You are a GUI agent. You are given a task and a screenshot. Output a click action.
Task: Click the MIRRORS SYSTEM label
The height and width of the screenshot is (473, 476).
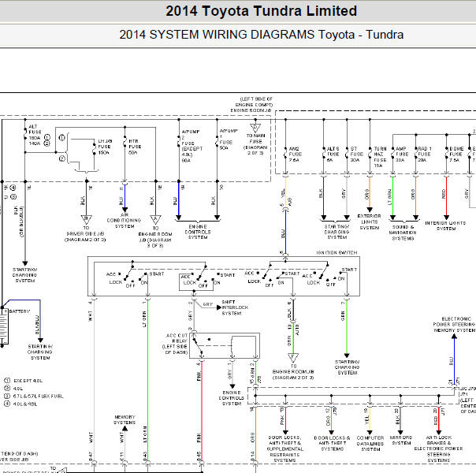pyautogui.click(x=401, y=440)
